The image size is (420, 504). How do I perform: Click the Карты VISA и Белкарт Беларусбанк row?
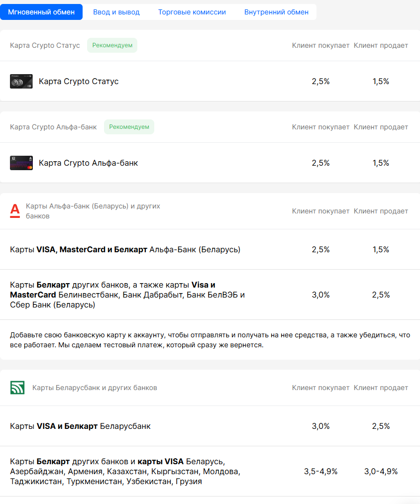tap(80, 426)
